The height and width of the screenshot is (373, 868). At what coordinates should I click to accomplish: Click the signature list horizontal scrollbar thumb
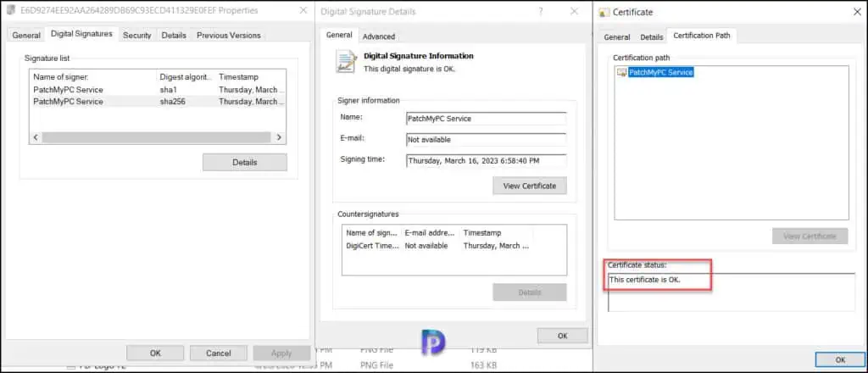tap(156, 137)
